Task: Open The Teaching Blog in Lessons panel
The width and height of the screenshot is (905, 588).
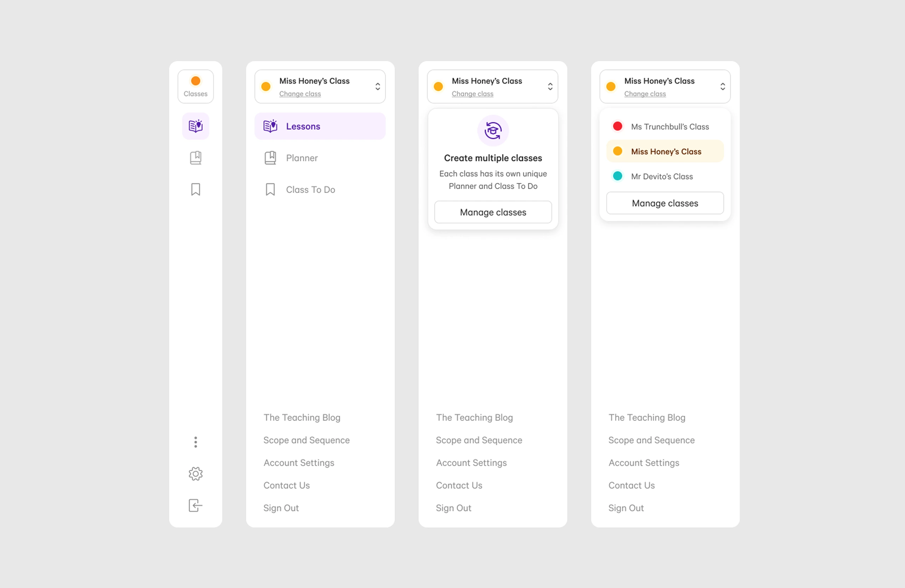Action: [x=302, y=417]
